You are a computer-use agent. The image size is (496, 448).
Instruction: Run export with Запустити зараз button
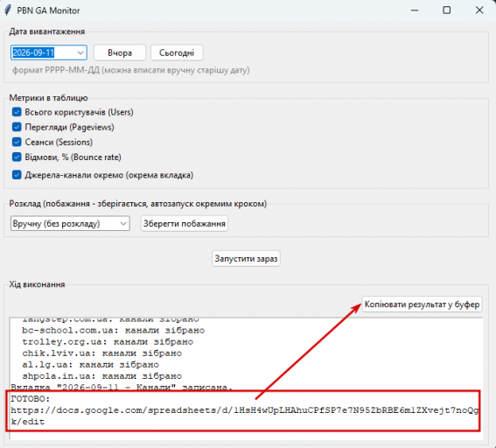pyautogui.click(x=246, y=258)
